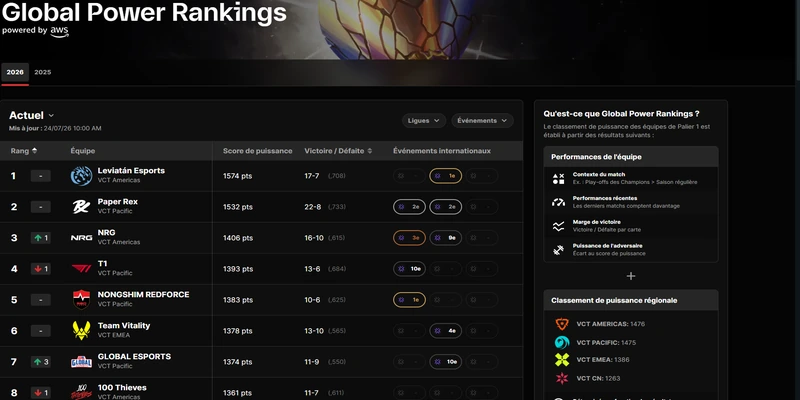
Task: Click NRG's 3e event placement badge
Action: coord(409,238)
